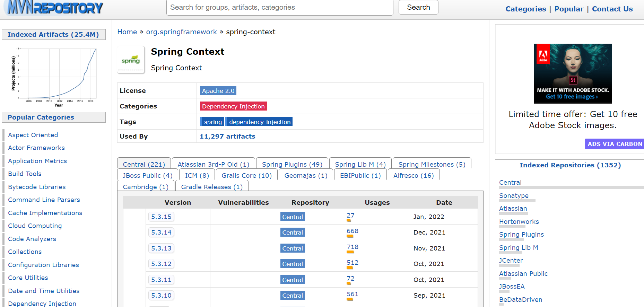
Task: Open Application Metrics category
Action: [x=37, y=161]
